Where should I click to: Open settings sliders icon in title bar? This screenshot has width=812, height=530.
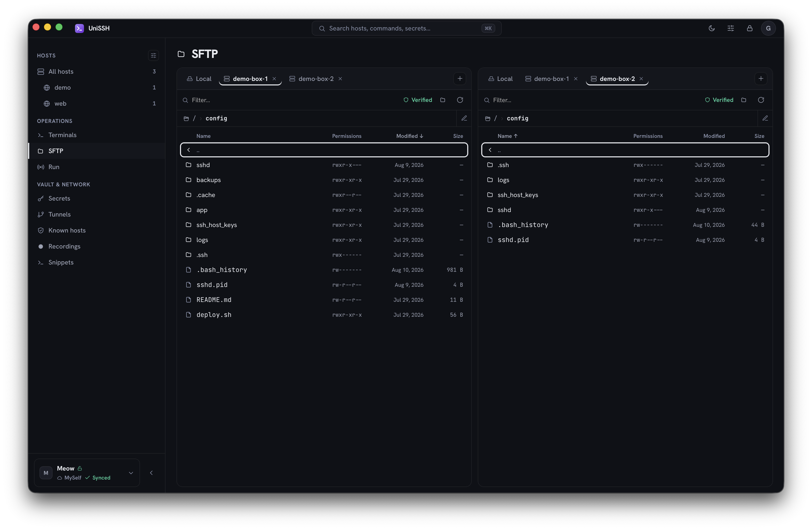pos(730,28)
